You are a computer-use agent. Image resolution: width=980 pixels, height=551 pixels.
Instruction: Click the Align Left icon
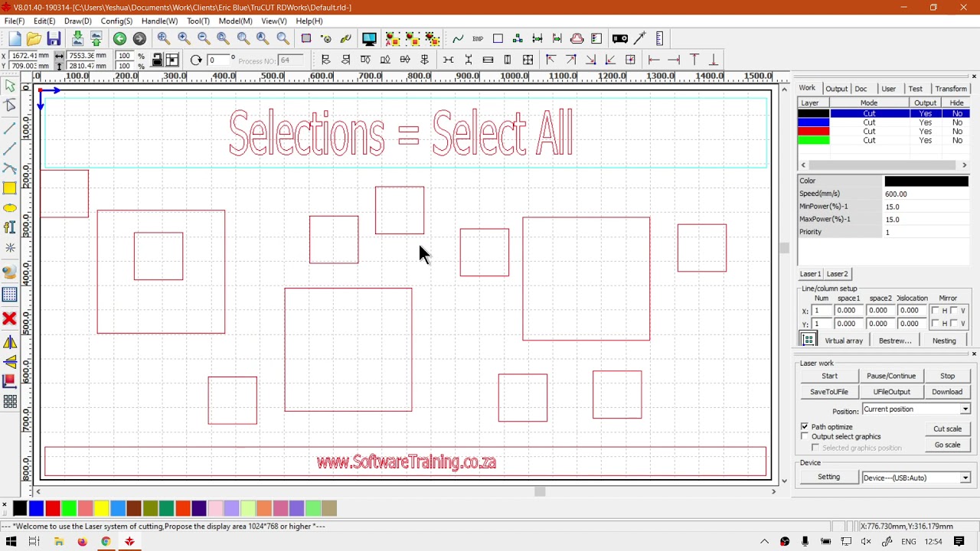(x=325, y=60)
